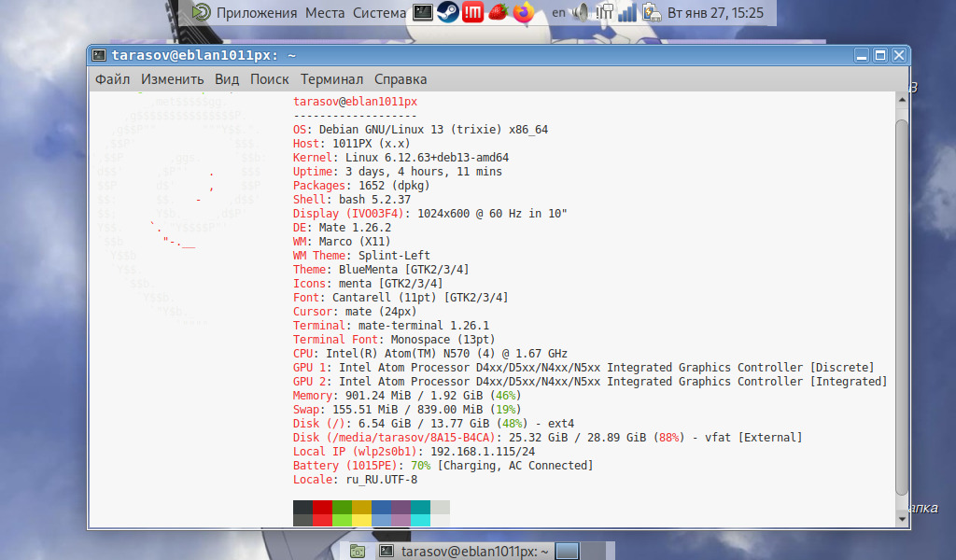Screen dimensions: 956x560
Task: Open the Файл menu in terminal
Action: pyautogui.click(x=112, y=79)
